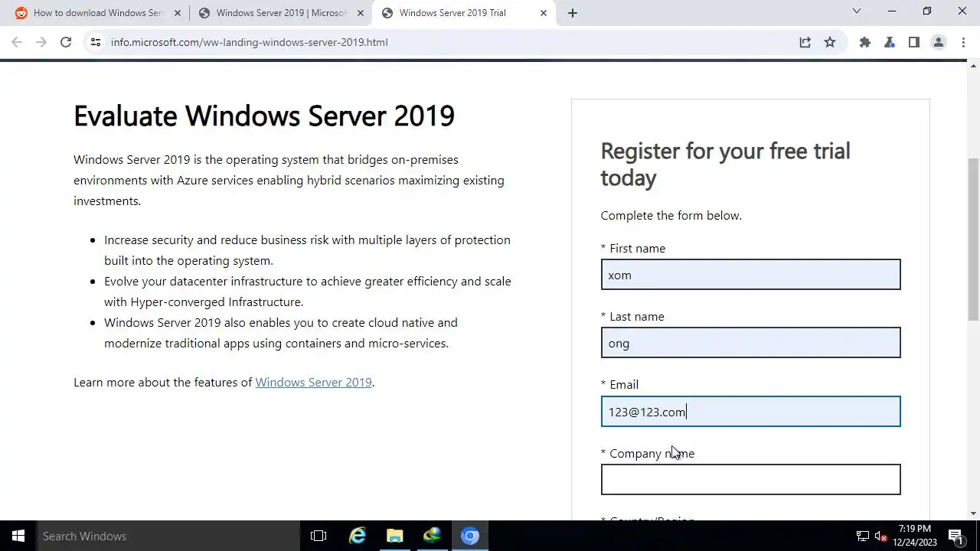Image resolution: width=980 pixels, height=551 pixels.
Task: Launch Internet Explorer from the taskbar
Action: tap(357, 536)
